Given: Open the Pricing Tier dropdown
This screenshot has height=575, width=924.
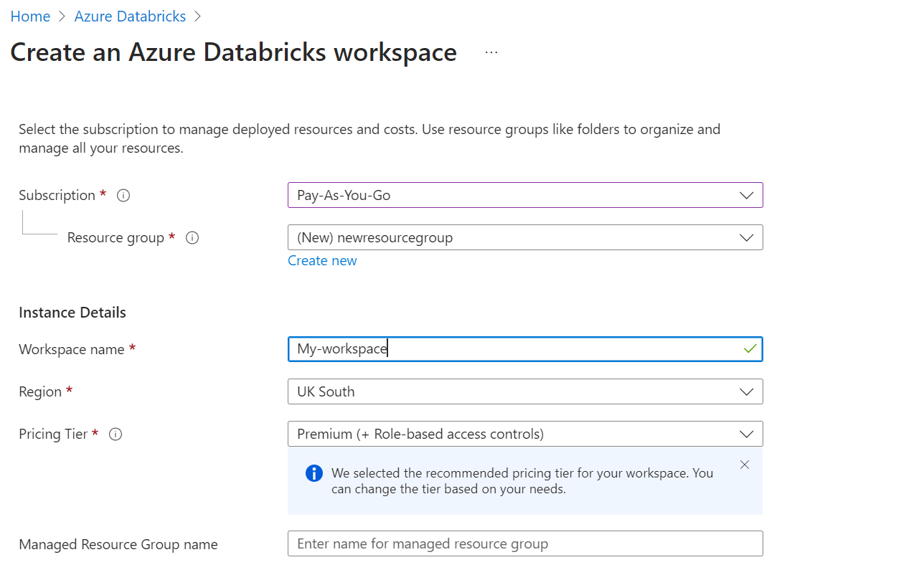Looking at the screenshot, I should pyautogui.click(x=746, y=434).
